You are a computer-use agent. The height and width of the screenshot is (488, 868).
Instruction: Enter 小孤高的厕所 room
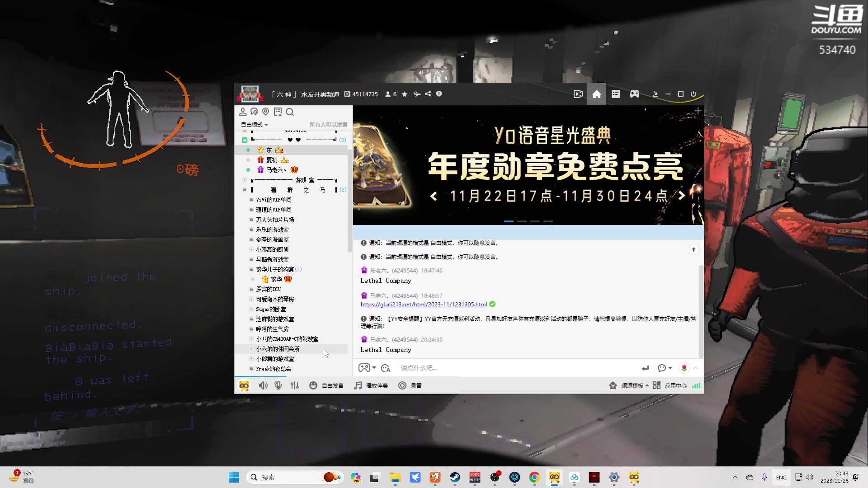point(272,249)
